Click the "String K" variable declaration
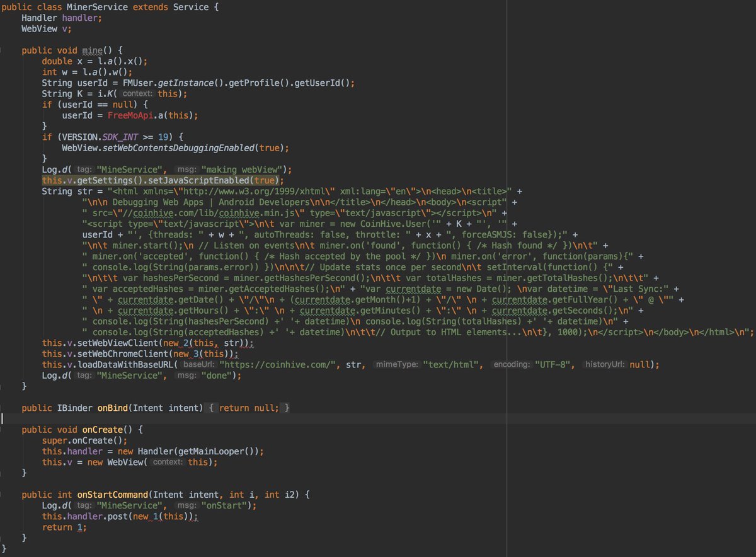The height and width of the screenshot is (557, 756). click(x=62, y=94)
